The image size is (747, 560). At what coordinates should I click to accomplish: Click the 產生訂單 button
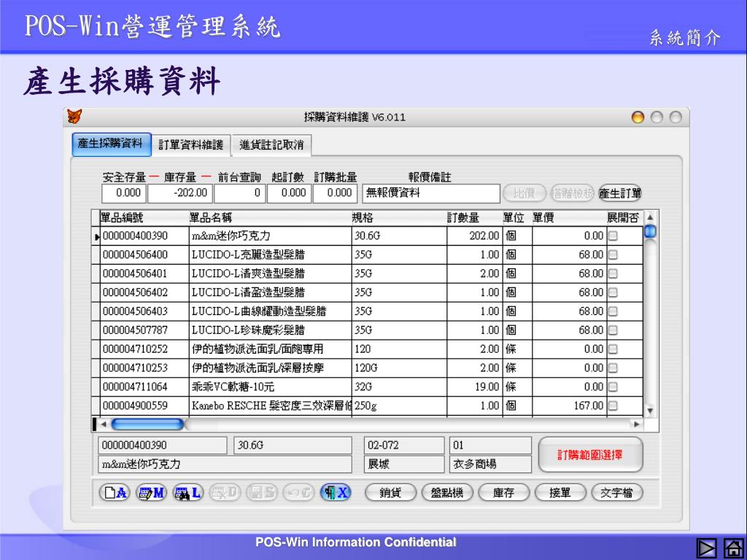[x=620, y=193]
